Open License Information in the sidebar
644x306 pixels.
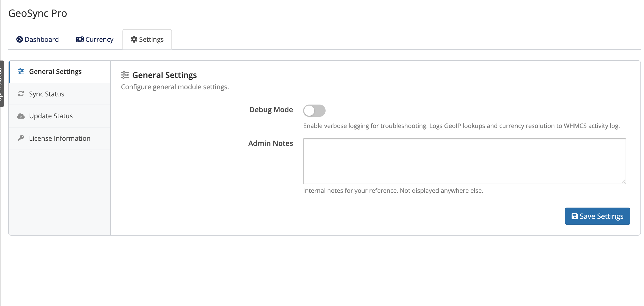click(x=60, y=138)
